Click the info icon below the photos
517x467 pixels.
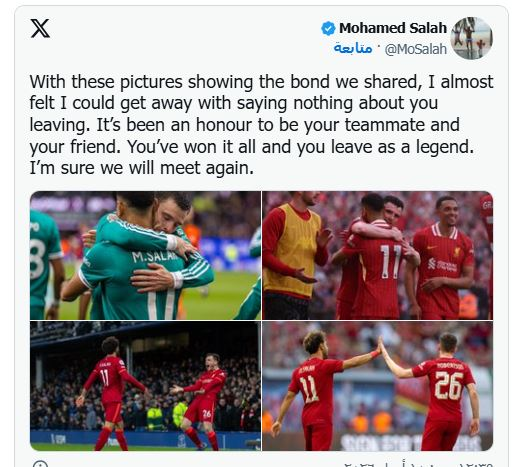pyautogui.click(x=41, y=464)
